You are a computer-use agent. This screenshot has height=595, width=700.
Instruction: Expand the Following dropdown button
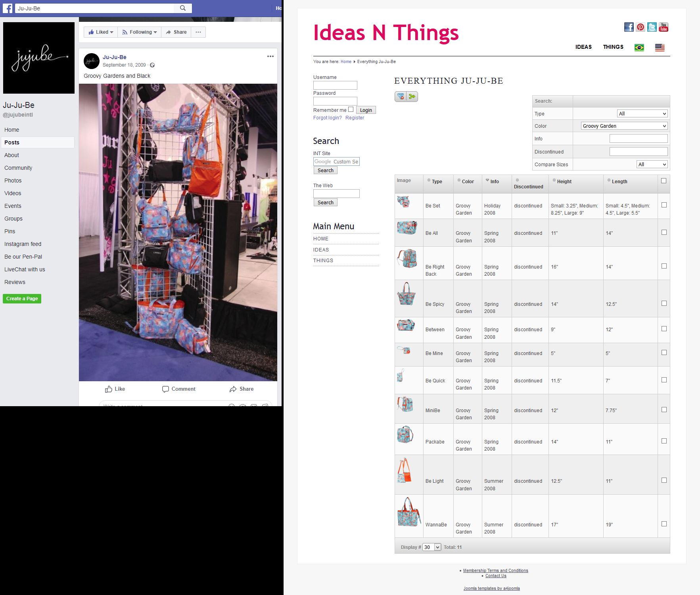click(140, 32)
